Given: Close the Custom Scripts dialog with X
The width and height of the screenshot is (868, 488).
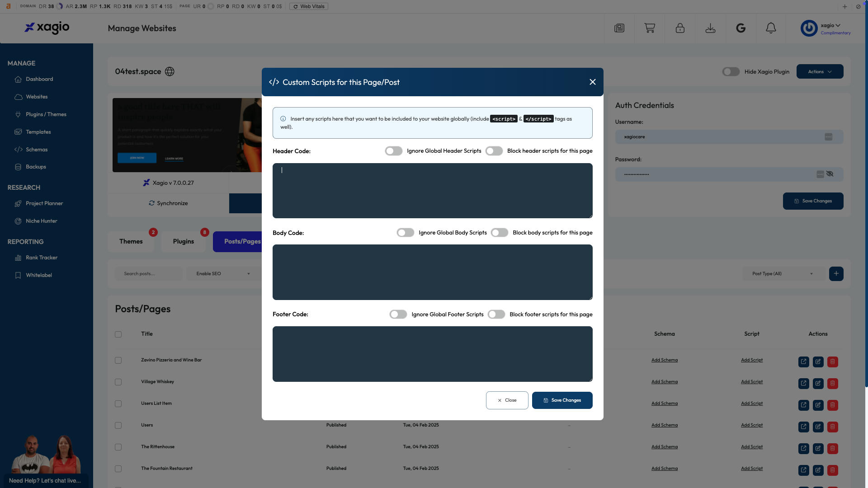Looking at the screenshot, I should (x=593, y=82).
